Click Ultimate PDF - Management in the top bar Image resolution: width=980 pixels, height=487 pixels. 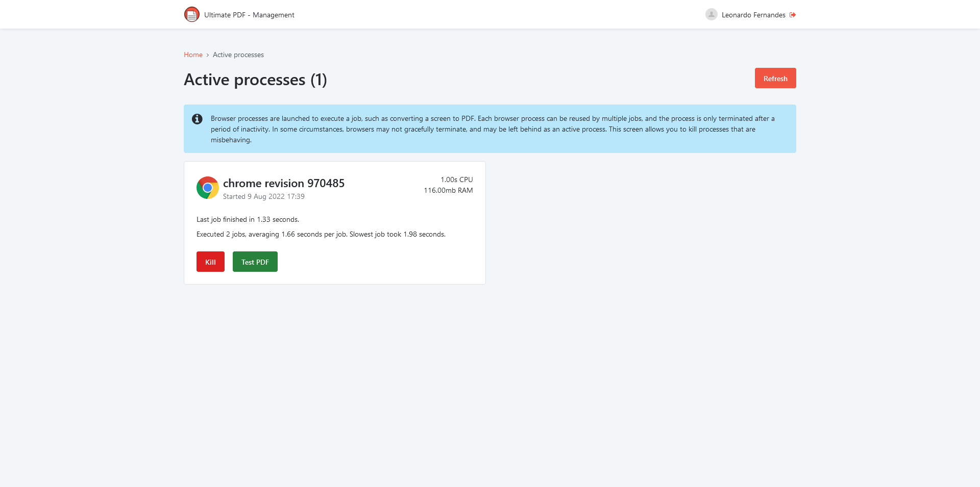click(249, 15)
